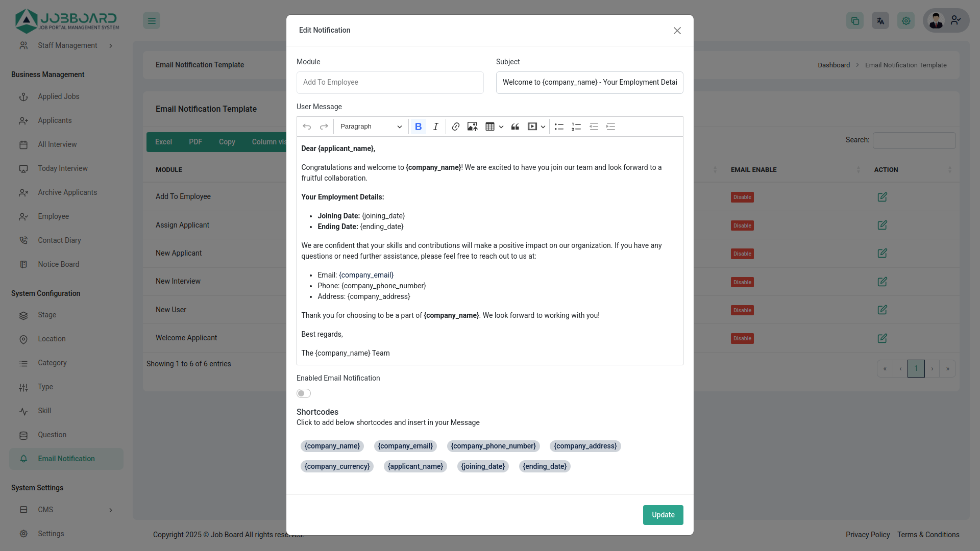980x551 pixels.
Task: Insert the {company_currency} shortcode
Action: coord(337,466)
